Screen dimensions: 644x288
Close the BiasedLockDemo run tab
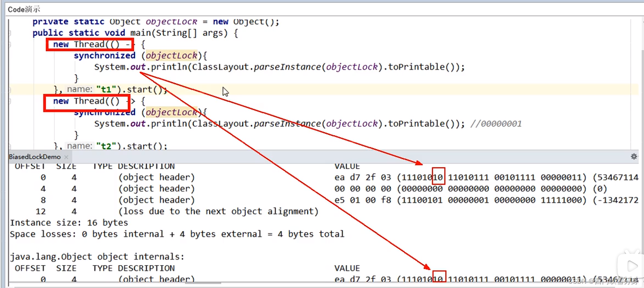[66, 157]
